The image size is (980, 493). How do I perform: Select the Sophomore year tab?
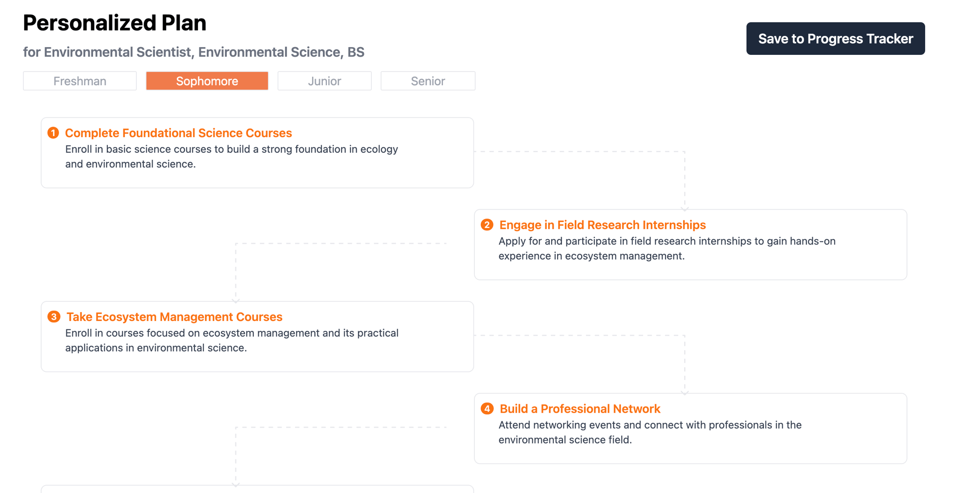pos(207,81)
